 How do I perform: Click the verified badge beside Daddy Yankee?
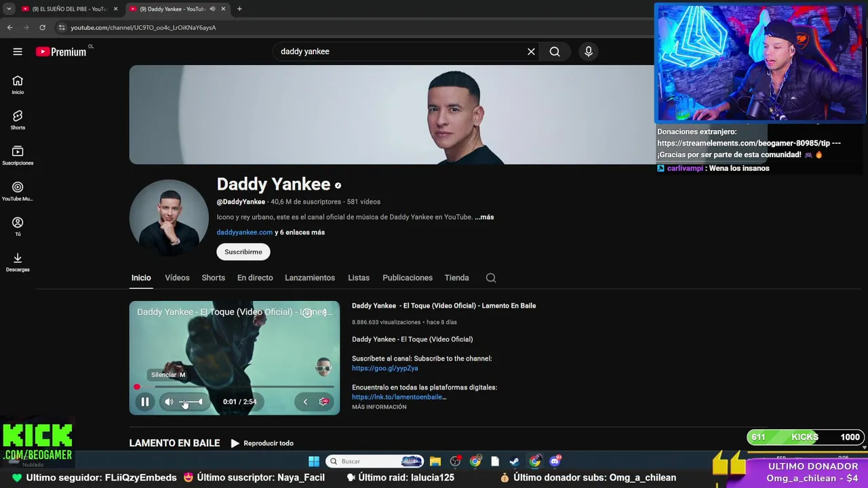click(338, 186)
